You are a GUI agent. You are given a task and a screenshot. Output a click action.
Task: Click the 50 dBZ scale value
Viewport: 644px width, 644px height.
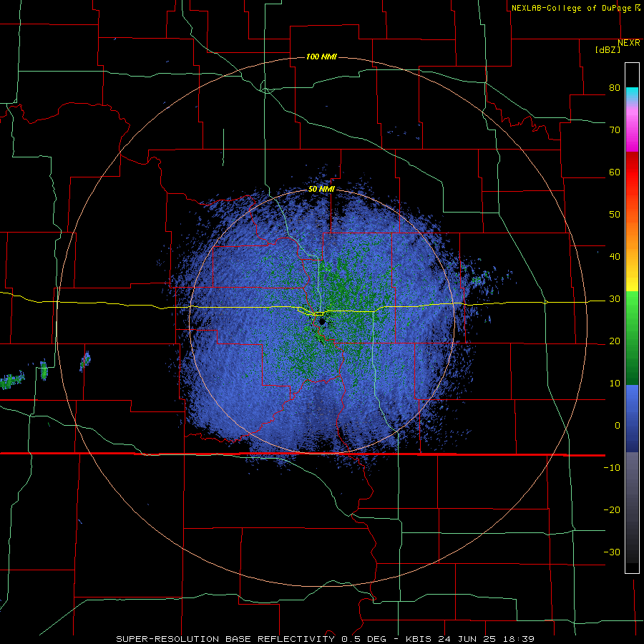(615, 215)
